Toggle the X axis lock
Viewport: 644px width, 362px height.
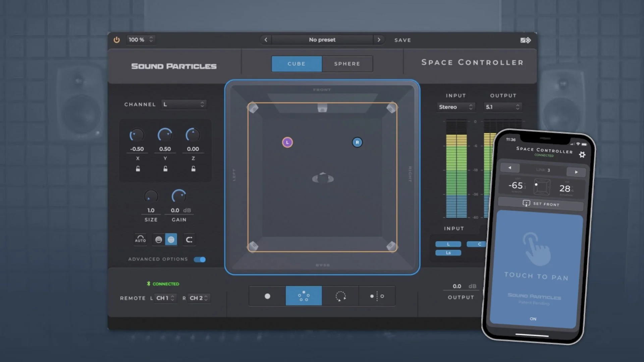tap(138, 169)
